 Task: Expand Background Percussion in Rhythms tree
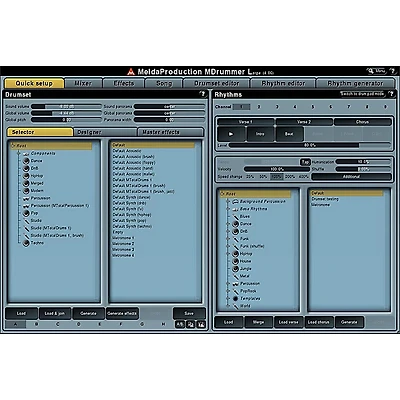[x=228, y=202]
